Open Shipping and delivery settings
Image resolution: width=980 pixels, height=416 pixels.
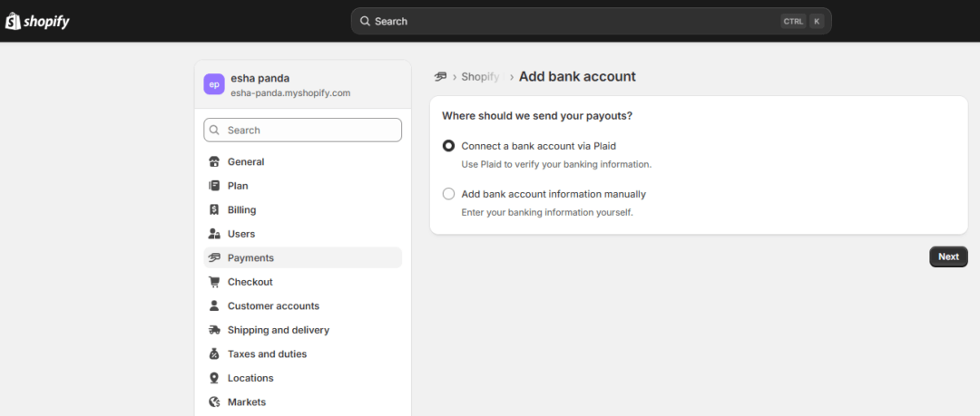302,330
